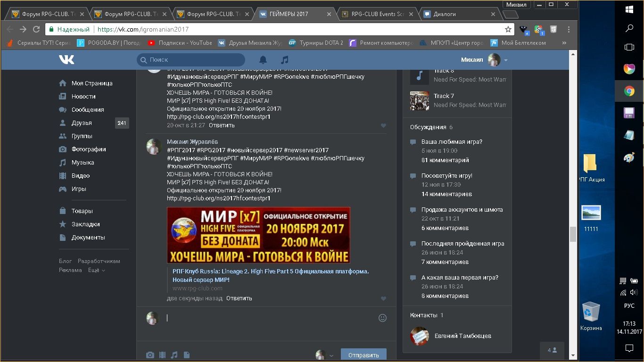Open Windows search magnifier
The width and height of the screenshot is (644, 362).
[x=629, y=28]
